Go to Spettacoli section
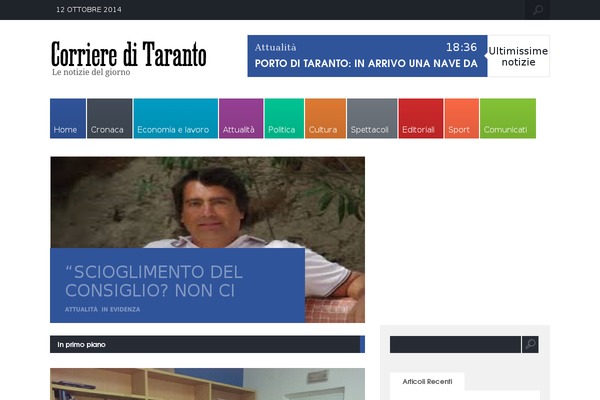This screenshot has width=600, height=400. coord(372,118)
